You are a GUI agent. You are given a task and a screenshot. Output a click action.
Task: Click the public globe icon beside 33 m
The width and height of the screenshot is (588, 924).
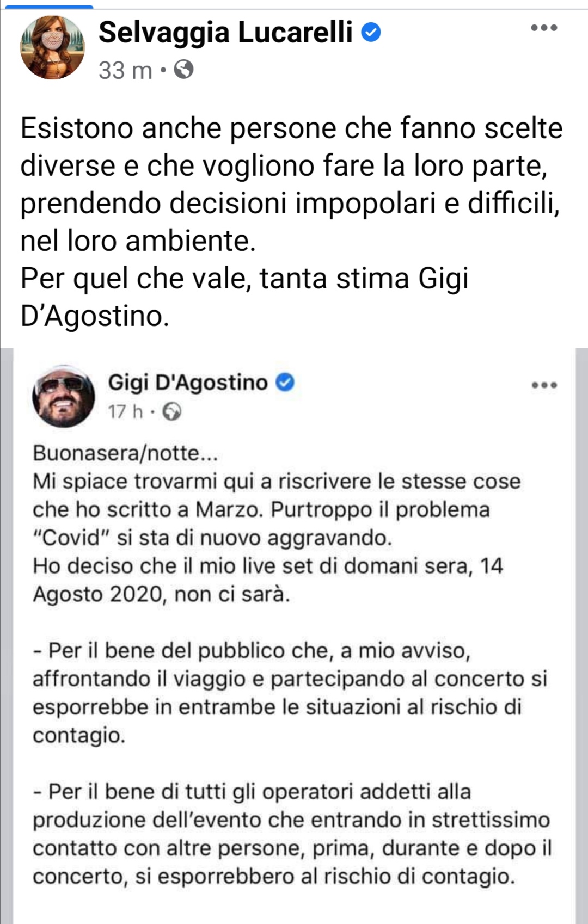tap(183, 70)
